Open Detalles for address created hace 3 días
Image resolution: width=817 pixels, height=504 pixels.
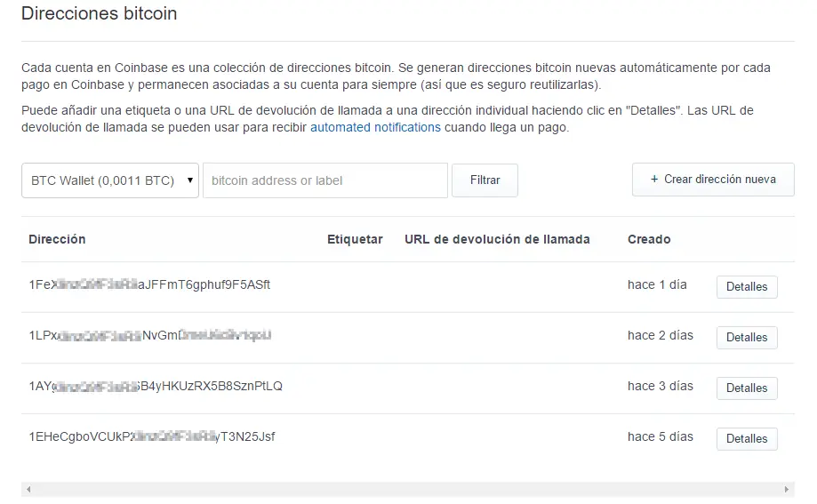tap(747, 388)
